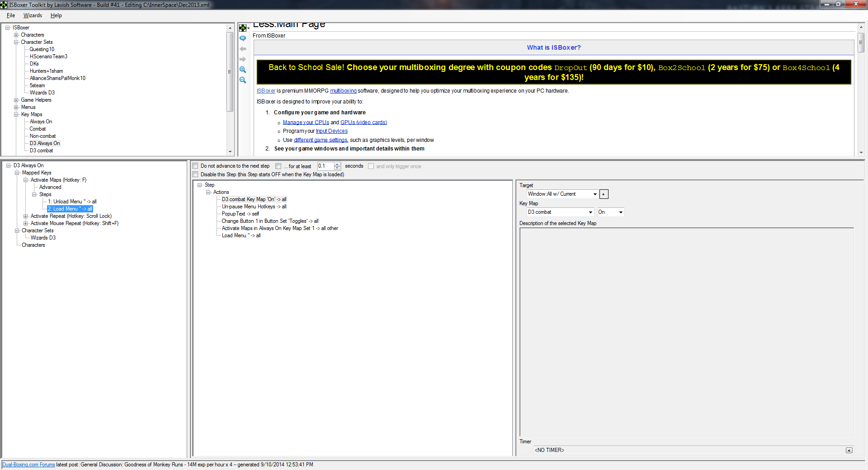Open the Wizards menu

(33, 15)
